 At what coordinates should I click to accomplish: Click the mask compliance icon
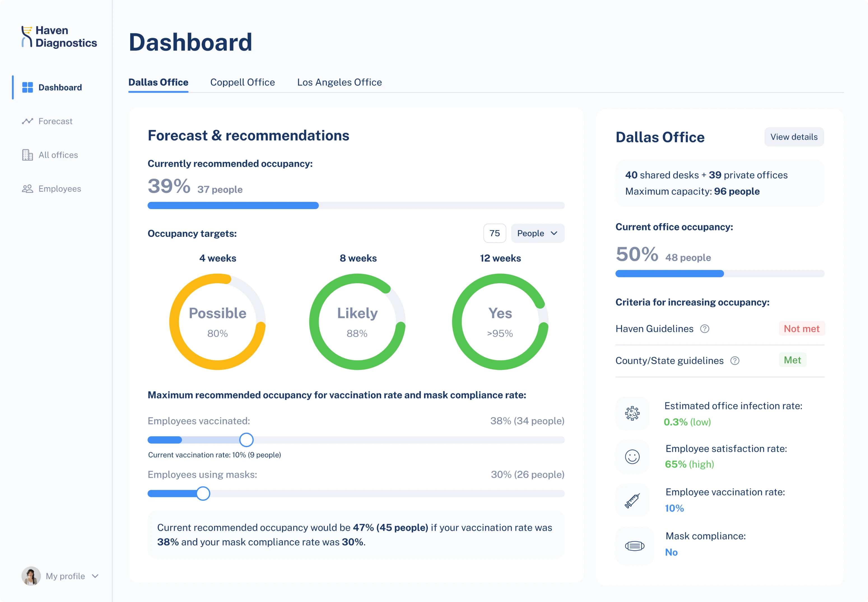634,545
